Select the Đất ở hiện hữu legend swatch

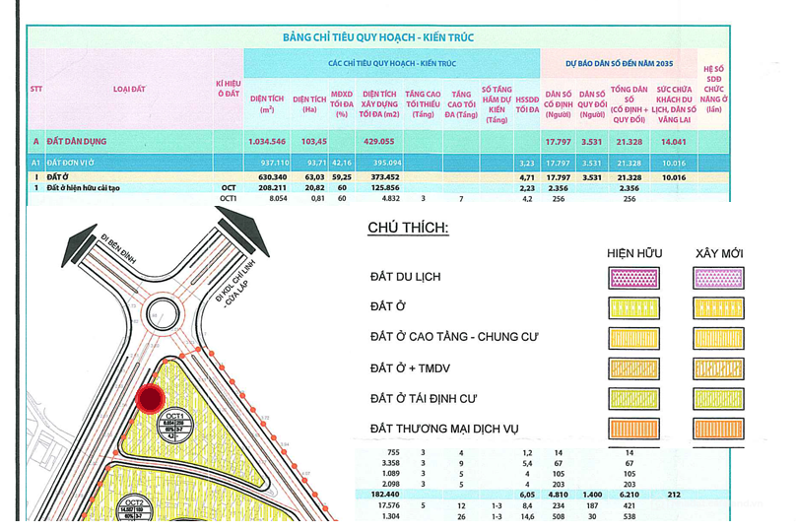pyautogui.click(x=634, y=308)
